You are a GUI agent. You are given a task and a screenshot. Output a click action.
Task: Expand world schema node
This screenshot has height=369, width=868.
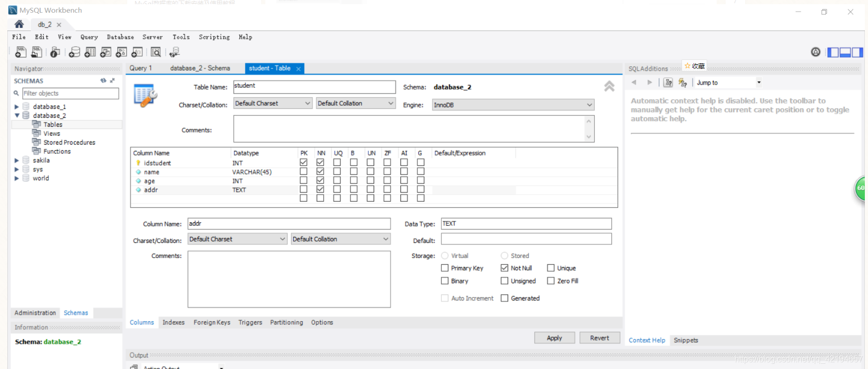[17, 178]
